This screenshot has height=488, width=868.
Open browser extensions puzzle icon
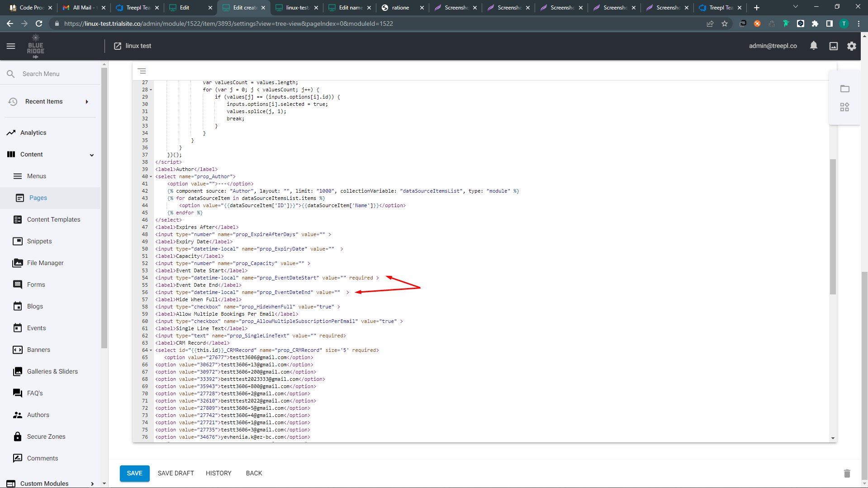point(815,24)
